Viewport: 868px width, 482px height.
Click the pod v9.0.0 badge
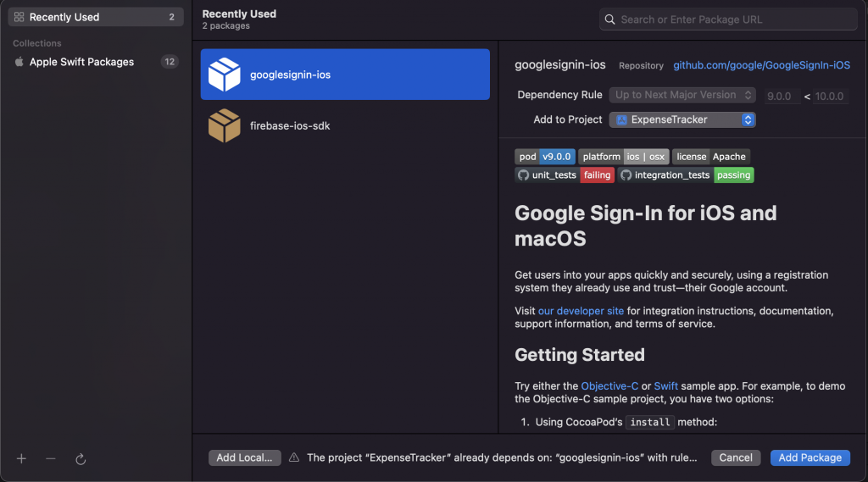point(545,157)
